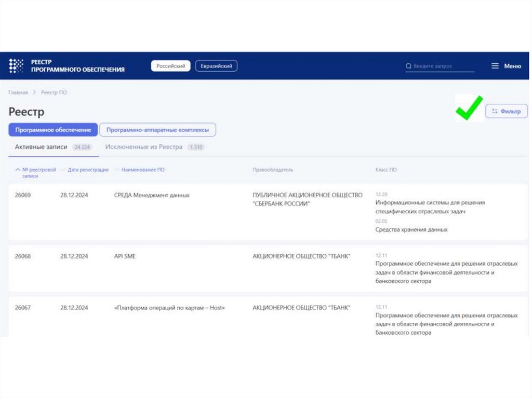Screen dimensions: 532x398
Task: Click the Реестр ПО breadcrumb
Action: (54, 92)
